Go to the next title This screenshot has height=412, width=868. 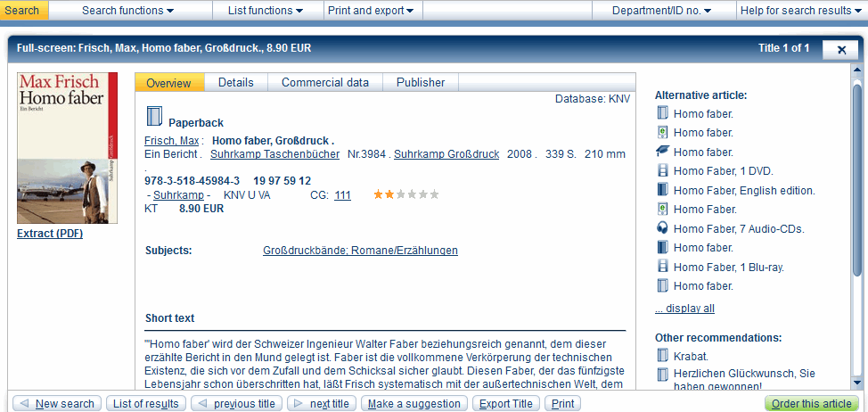coord(319,403)
